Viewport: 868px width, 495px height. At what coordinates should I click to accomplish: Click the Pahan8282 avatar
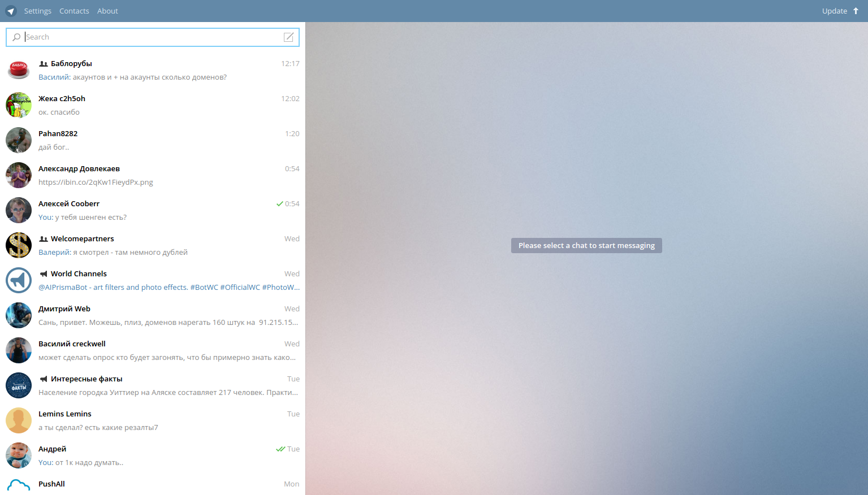[19, 140]
